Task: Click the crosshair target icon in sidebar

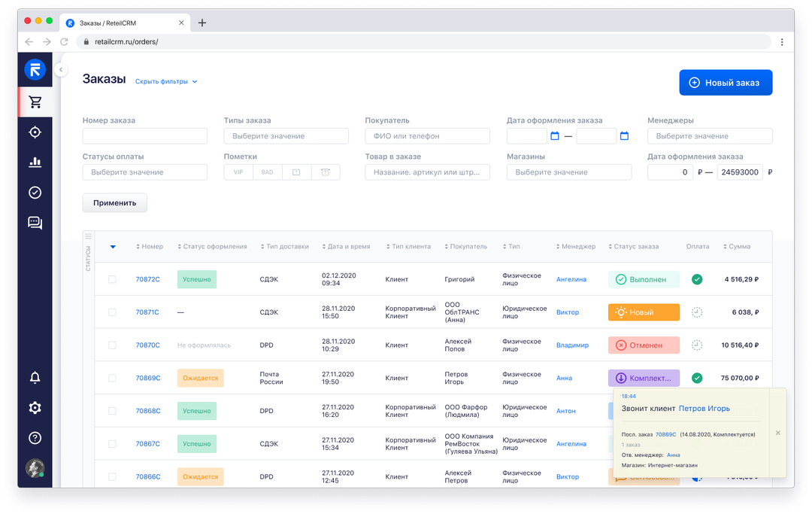Action: click(x=35, y=132)
